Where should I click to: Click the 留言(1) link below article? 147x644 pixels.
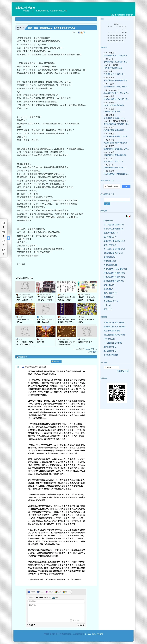(94, 349)
